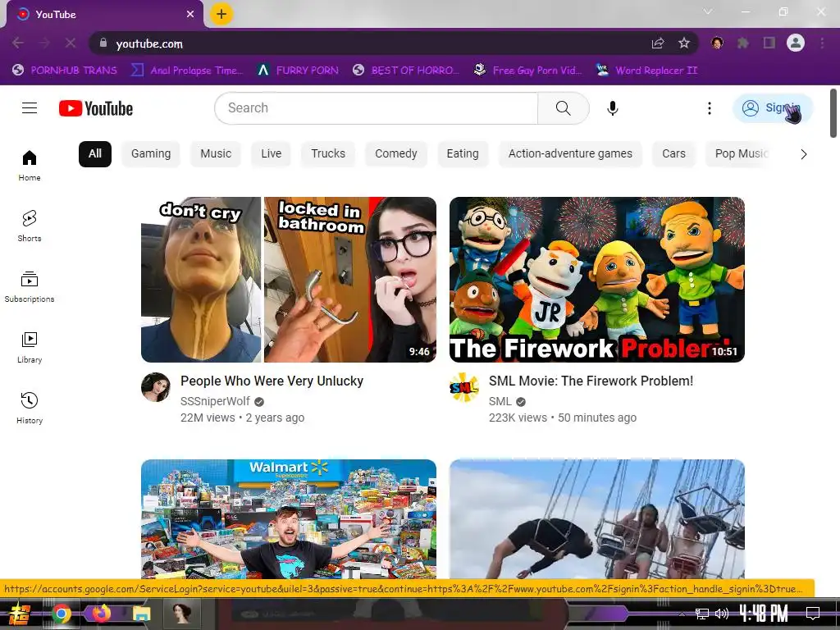Select the All category chip
The image size is (840, 630).
95,153
